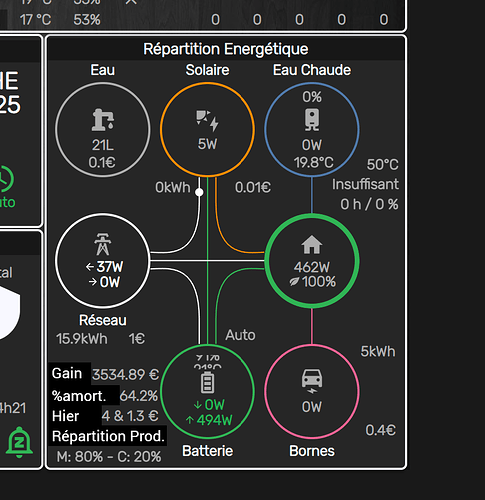Click the 21L water consumption value

click(x=103, y=145)
